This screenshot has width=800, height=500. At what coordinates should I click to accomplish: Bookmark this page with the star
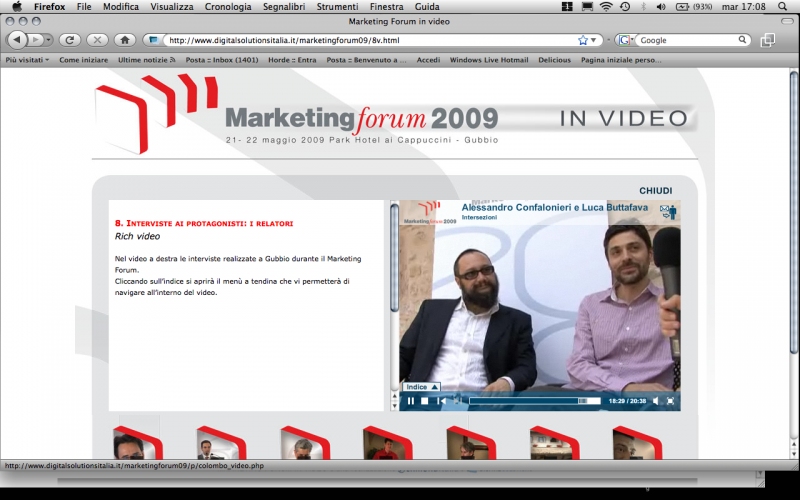pyautogui.click(x=583, y=40)
